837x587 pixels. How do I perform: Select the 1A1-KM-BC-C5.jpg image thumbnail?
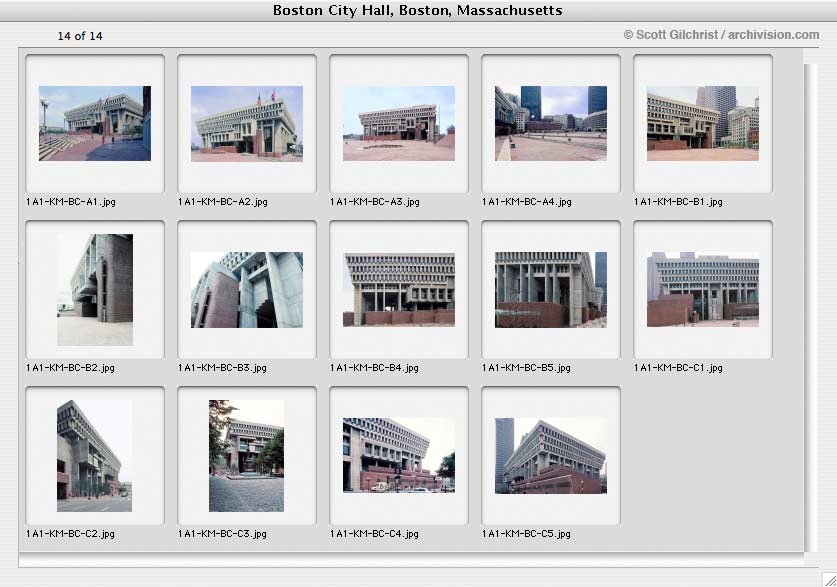(551, 456)
